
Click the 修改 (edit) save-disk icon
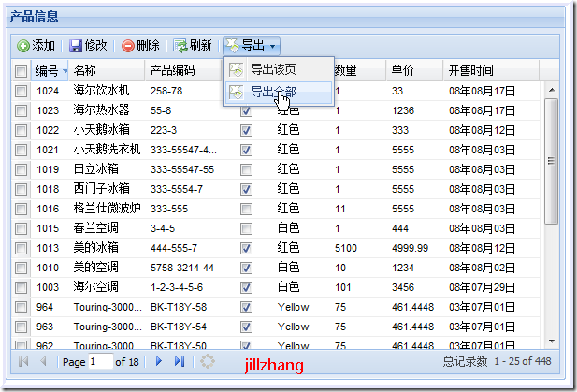pos(76,46)
